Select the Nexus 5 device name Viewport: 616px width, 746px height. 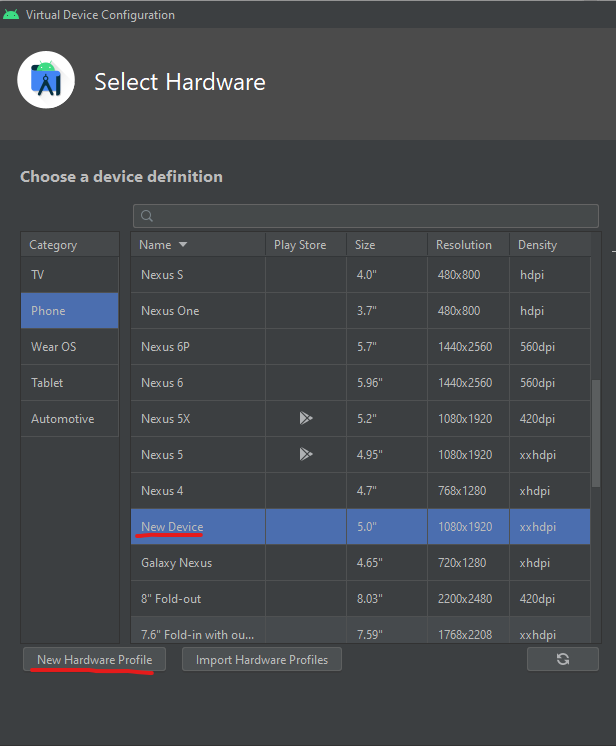click(x=162, y=455)
